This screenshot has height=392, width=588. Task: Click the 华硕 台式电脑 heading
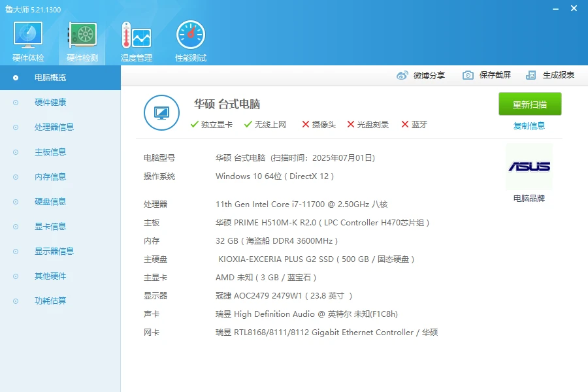[227, 104]
